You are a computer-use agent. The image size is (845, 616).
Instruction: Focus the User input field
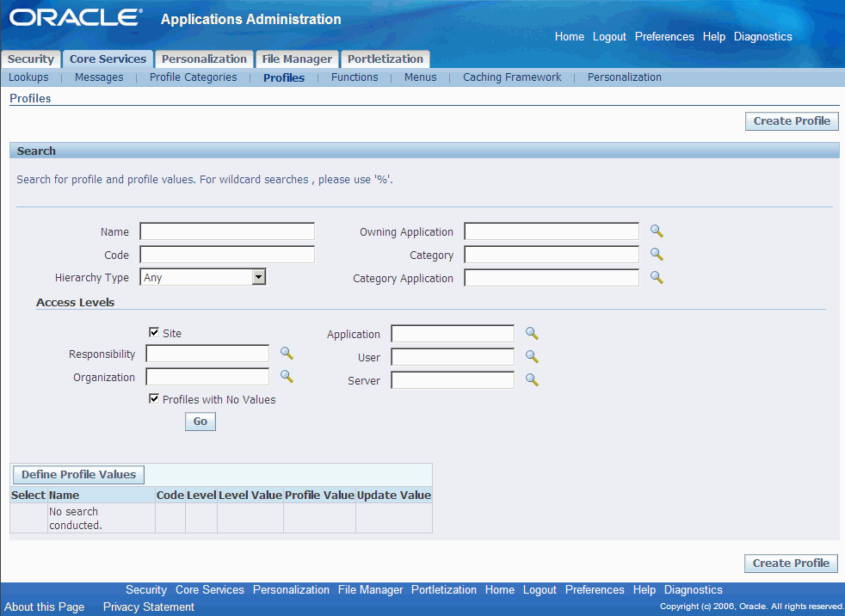tap(453, 357)
